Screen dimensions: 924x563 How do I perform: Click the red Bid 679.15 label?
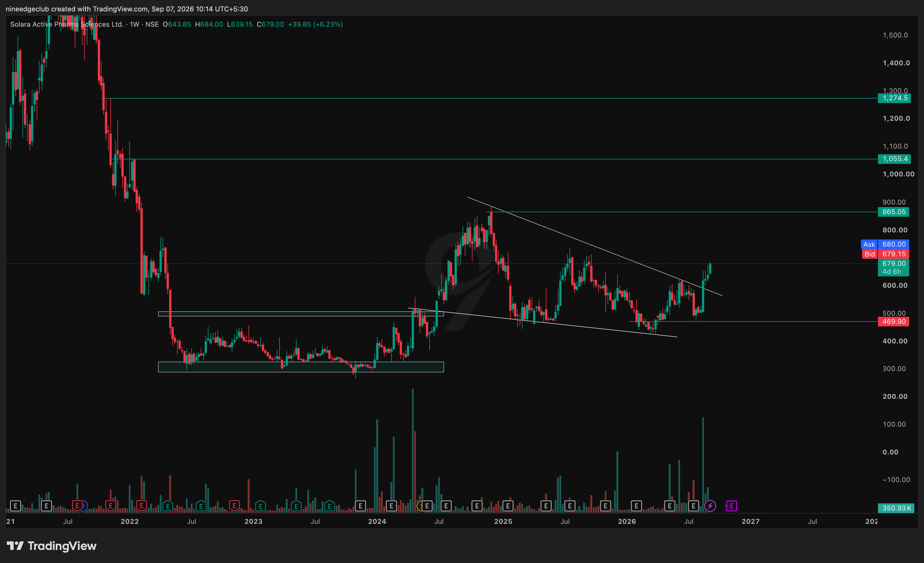click(885, 254)
